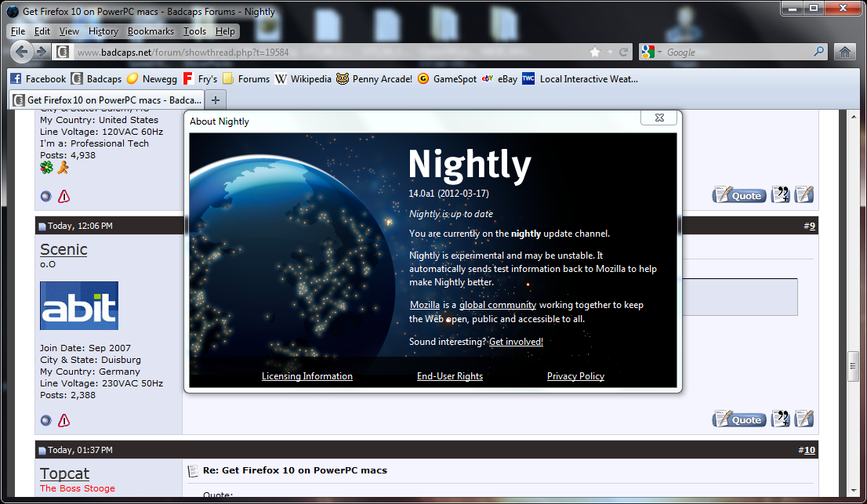Open a new tab with plus button
Screen dimensions: 867x504
(x=216, y=100)
